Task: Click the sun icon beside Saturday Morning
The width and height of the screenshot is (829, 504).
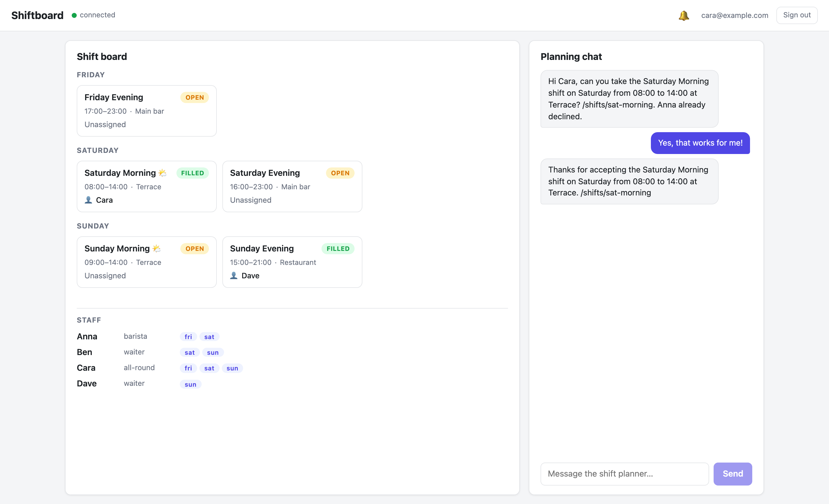Action: (x=162, y=173)
